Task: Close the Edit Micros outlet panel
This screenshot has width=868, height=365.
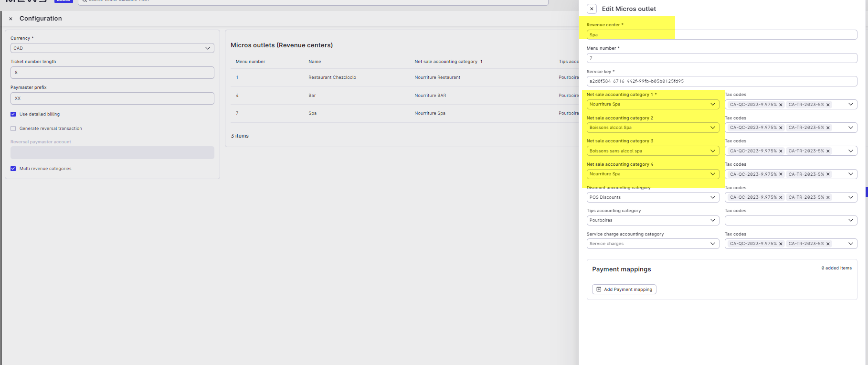Action: coord(592,9)
